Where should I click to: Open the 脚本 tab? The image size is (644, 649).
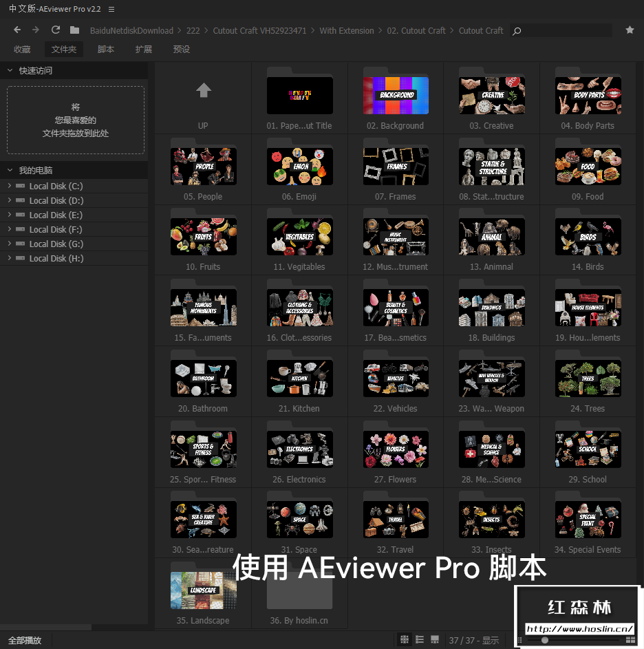pos(106,50)
